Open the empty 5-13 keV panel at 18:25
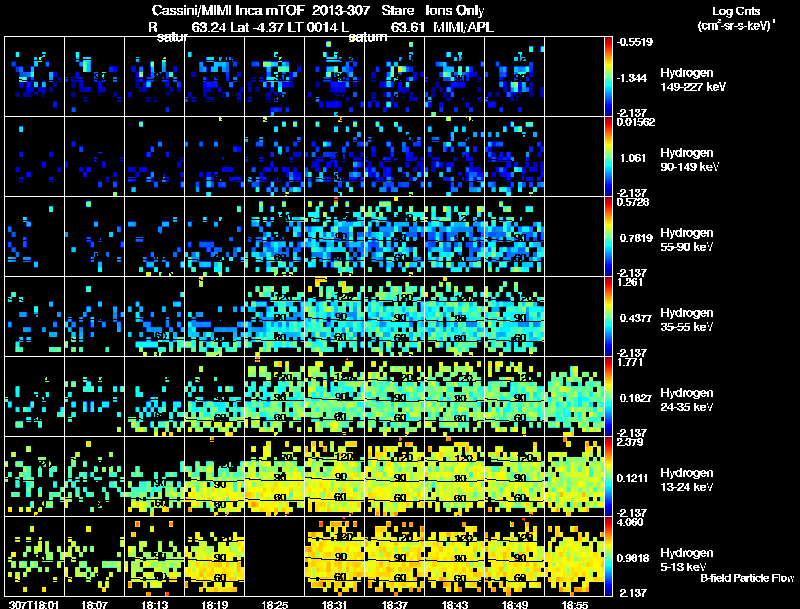The height and width of the screenshot is (609, 800). [274, 556]
